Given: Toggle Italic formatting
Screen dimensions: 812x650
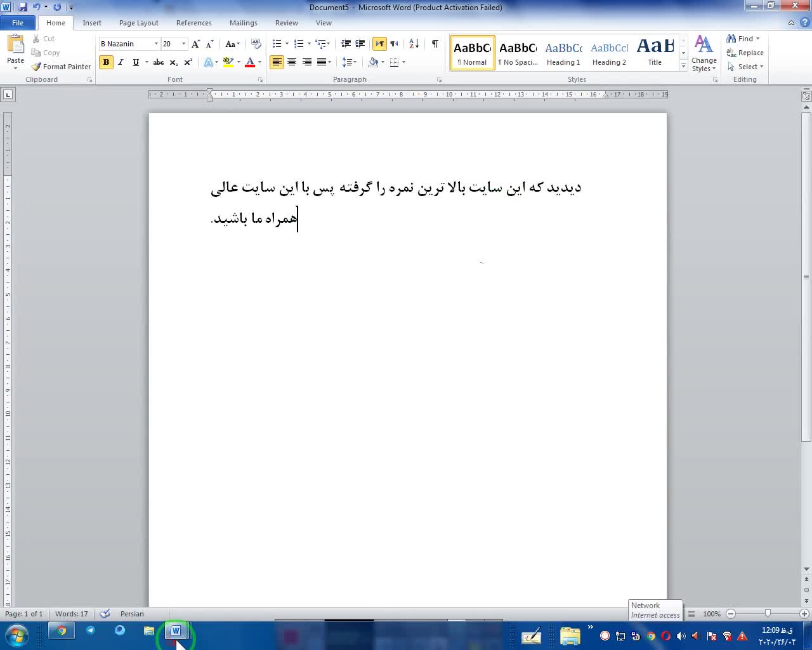Looking at the screenshot, I should [121, 62].
